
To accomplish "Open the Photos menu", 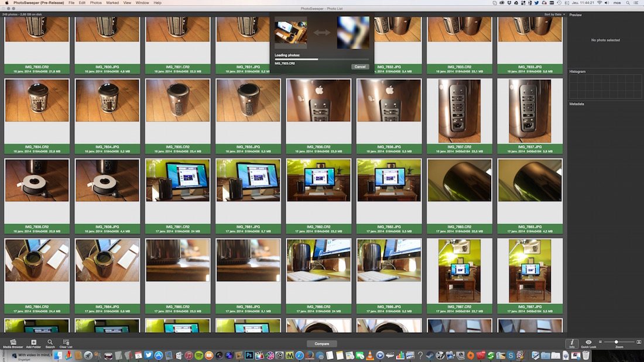I will (x=95, y=2).
